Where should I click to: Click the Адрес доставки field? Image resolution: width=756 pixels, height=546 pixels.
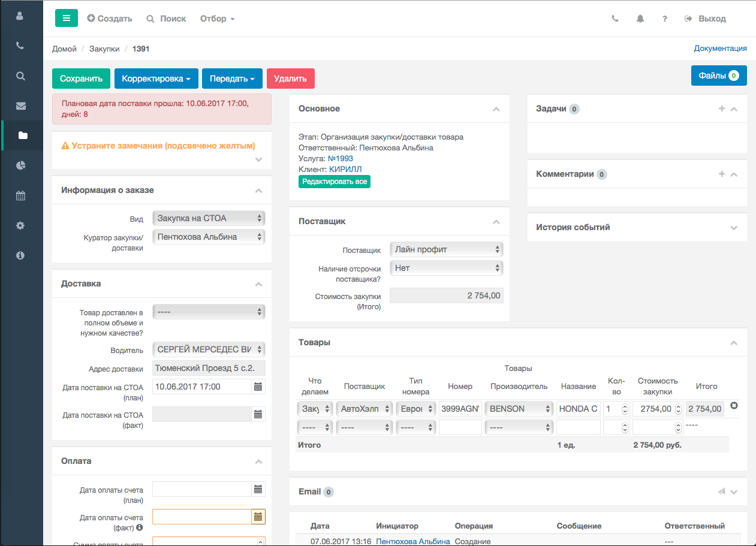click(x=209, y=368)
